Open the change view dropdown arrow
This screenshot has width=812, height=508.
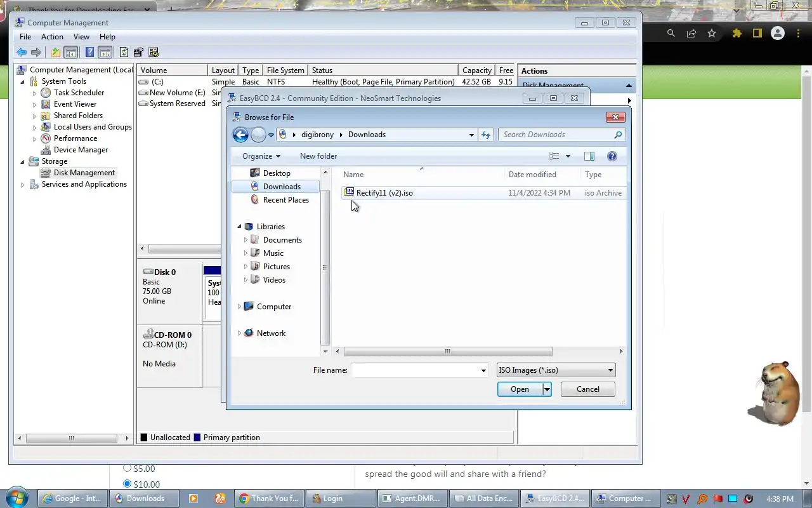pos(568,156)
